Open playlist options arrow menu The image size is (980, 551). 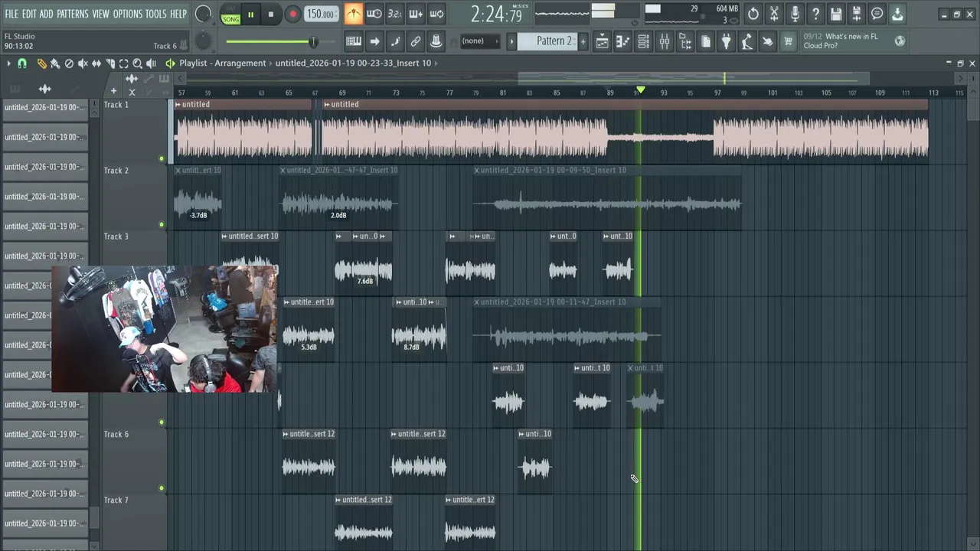pyautogui.click(x=8, y=64)
